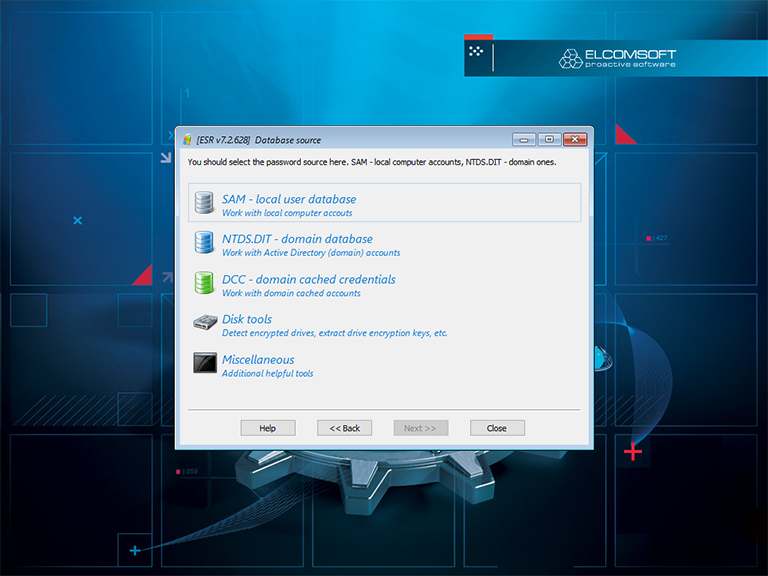
Task: Choose "NTDS.DIT - domain database" option
Action: [297, 239]
